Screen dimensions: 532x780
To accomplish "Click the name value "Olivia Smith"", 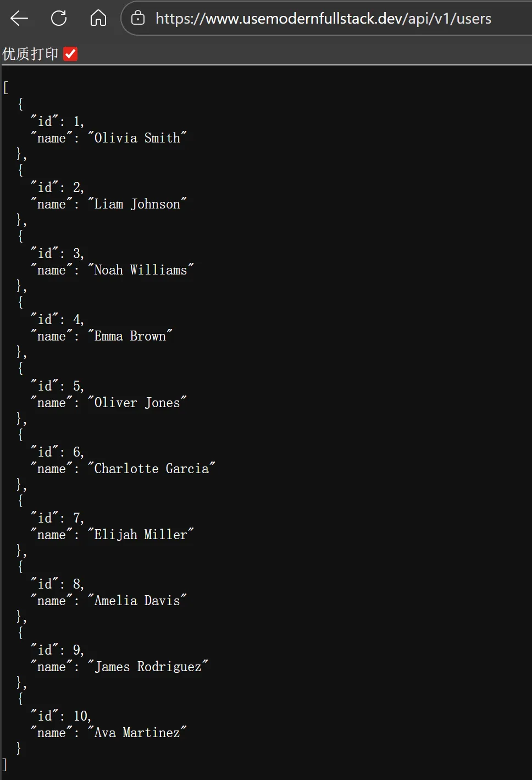I will 137,138.
